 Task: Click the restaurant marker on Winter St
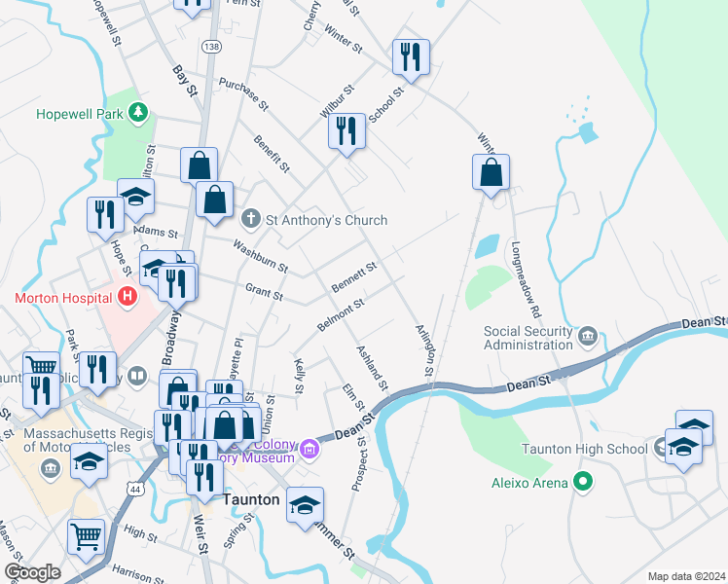(x=411, y=57)
